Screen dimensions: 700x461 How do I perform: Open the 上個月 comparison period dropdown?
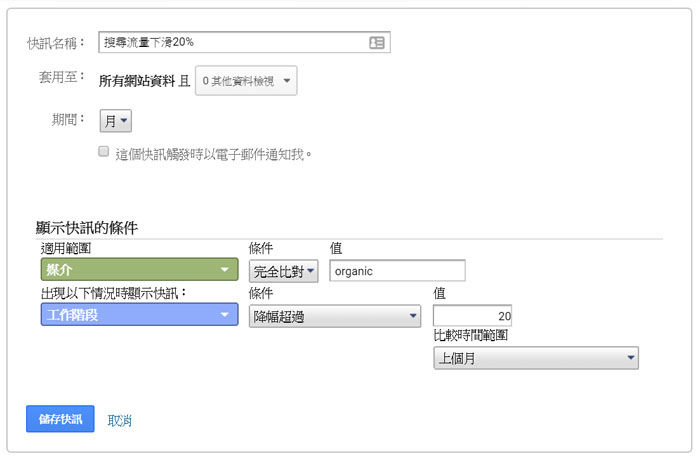point(535,359)
